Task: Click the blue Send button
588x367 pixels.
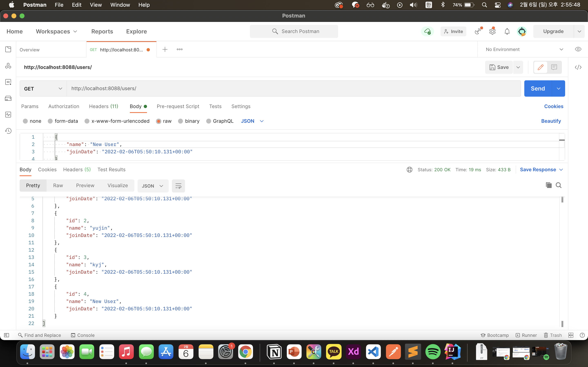Action: coord(537,89)
